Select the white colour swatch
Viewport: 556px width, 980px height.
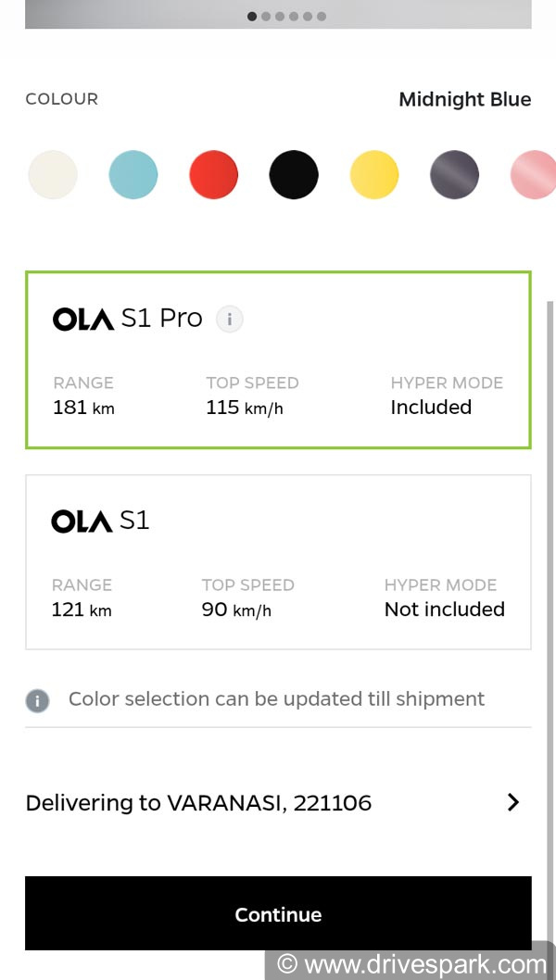(x=53, y=174)
